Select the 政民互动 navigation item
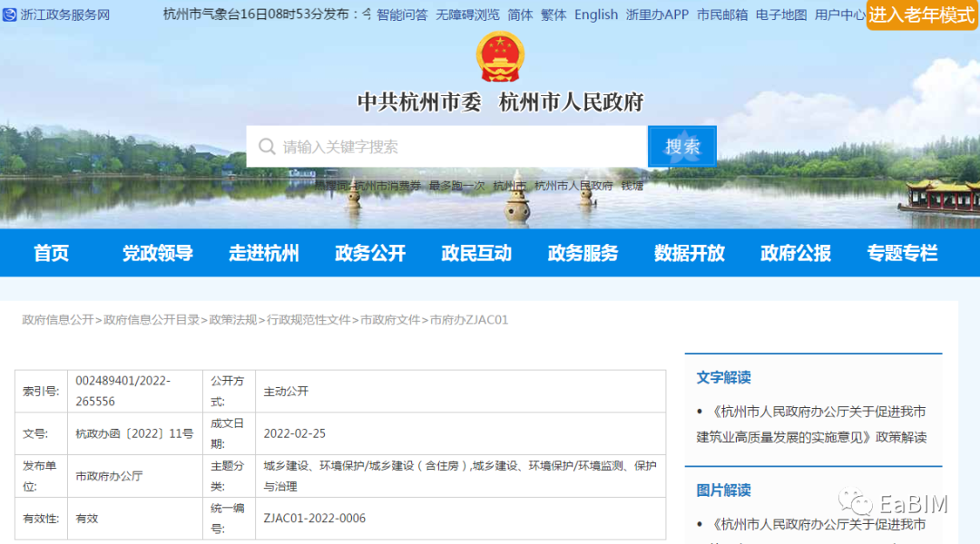980x544 pixels. click(x=477, y=254)
